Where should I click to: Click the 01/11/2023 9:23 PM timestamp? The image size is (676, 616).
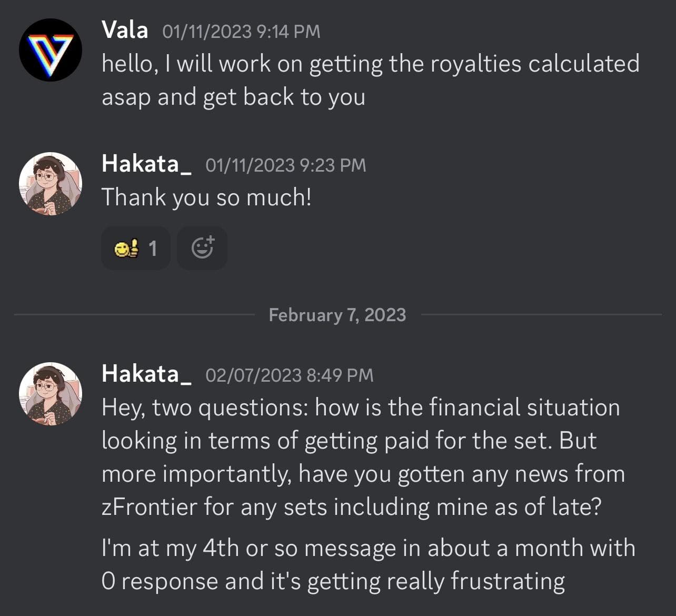pos(285,165)
